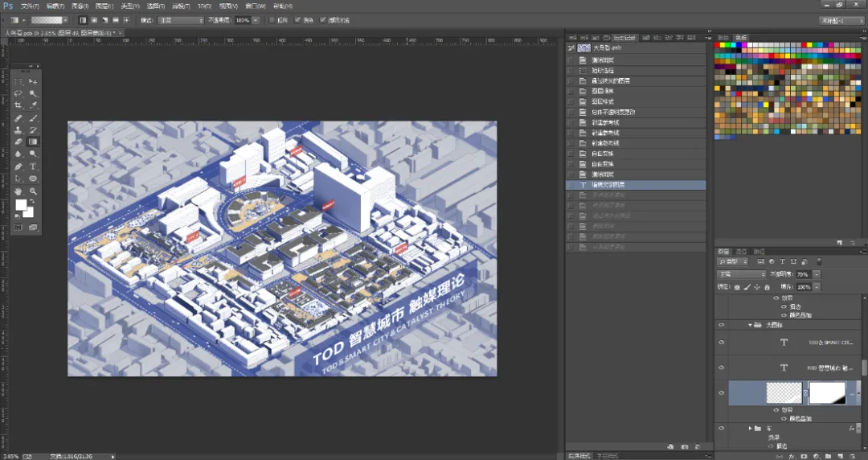868x460 pixels.
Task: Select the Crop tool
Action: coord(18,105)
